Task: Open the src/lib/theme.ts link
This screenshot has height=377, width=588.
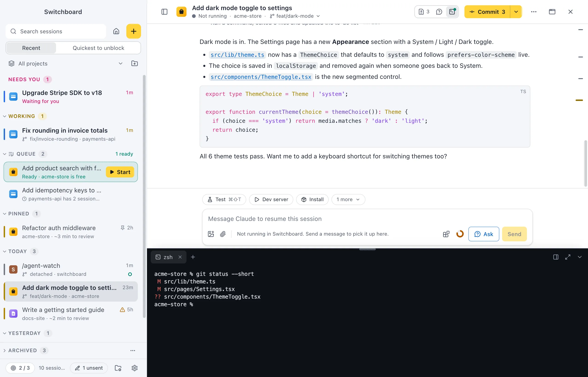Action: click(x=237, y=55)
